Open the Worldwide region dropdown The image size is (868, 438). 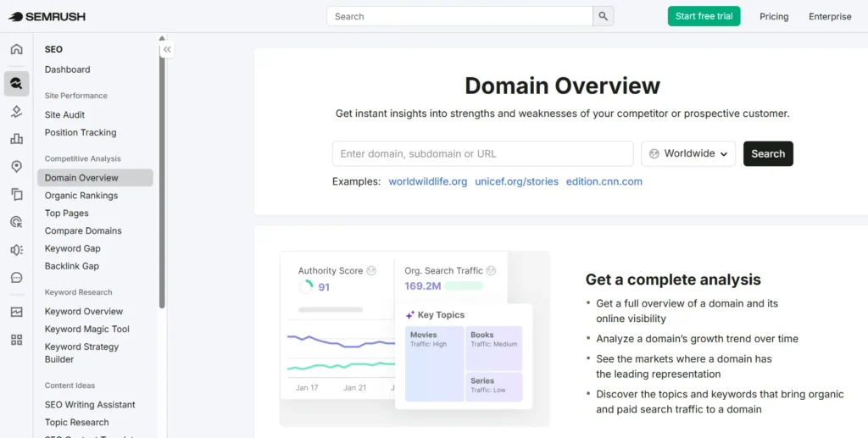688,153
